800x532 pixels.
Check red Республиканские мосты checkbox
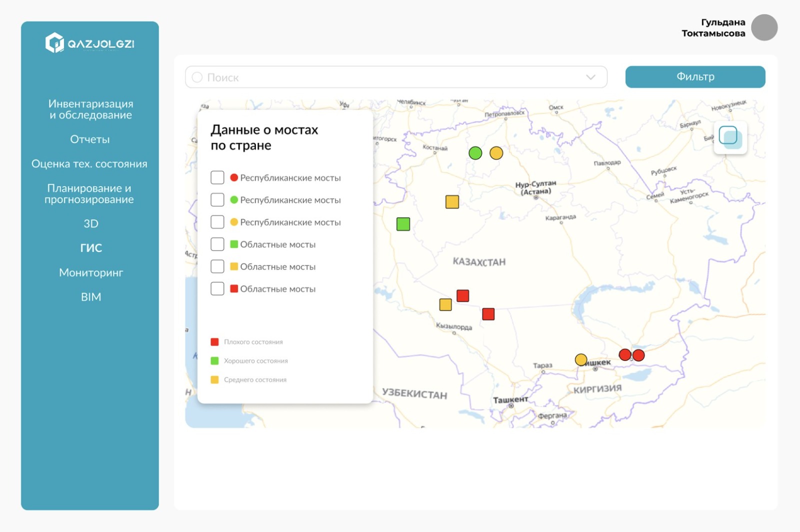[217, 177]
